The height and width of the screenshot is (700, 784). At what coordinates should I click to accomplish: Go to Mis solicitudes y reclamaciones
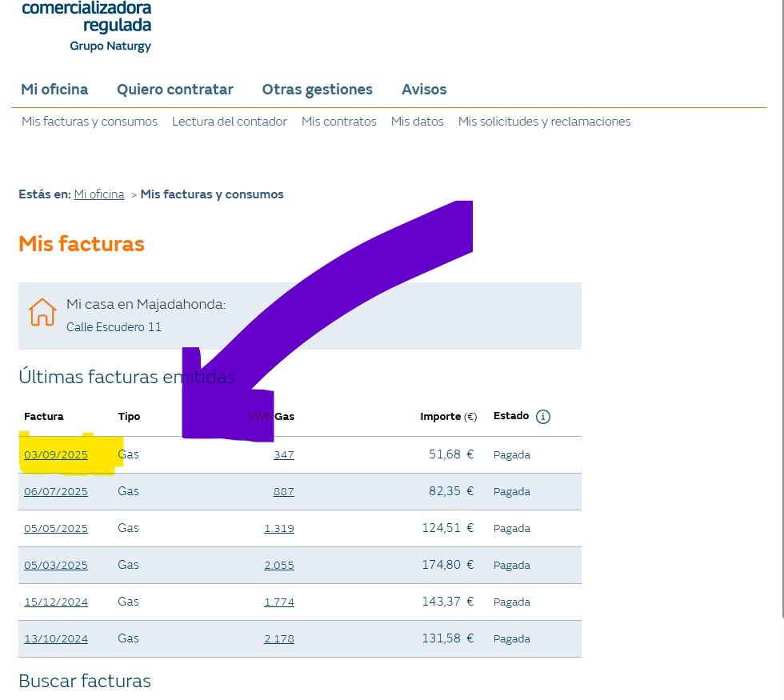tap(544, 122)
